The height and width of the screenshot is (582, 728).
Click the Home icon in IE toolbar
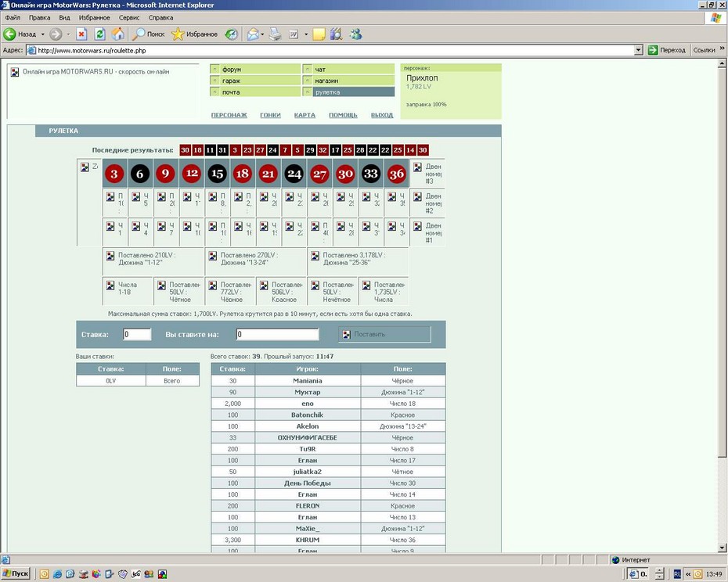click(118, 34)
